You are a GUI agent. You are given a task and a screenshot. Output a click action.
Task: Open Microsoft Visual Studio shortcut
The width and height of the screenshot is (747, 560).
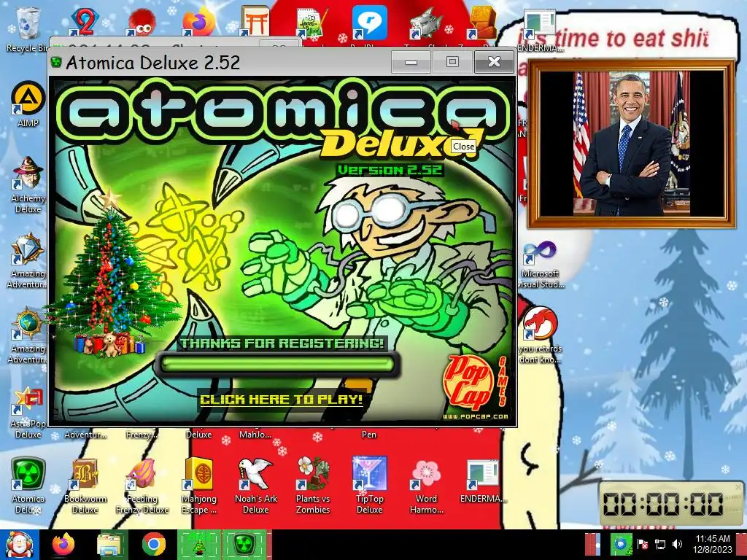click(x=541, y=265)
